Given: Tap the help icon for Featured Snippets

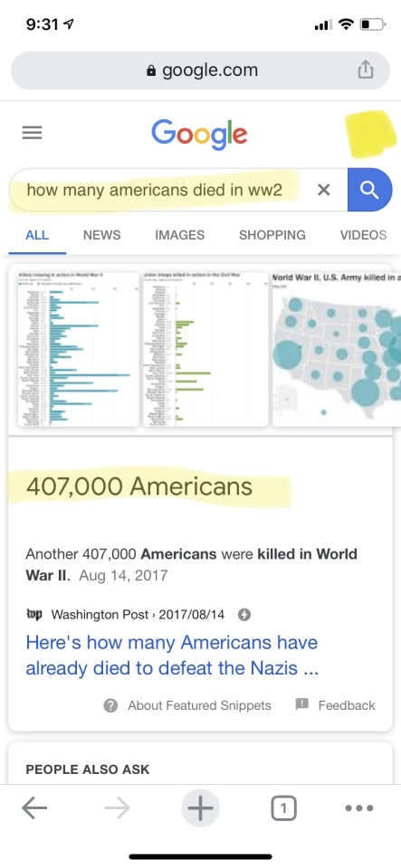Looking at the screenshot, I should [x=110, y=705].
